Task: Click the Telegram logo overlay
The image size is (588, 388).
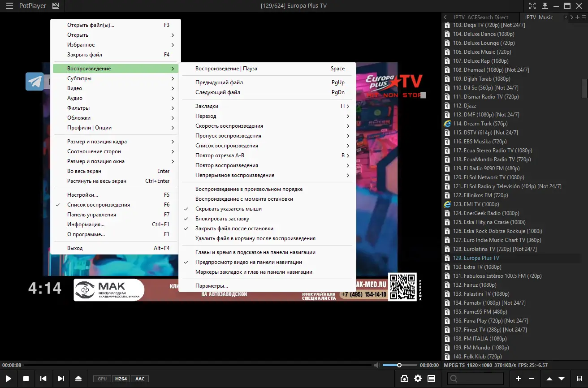Action: pos(35,82)
